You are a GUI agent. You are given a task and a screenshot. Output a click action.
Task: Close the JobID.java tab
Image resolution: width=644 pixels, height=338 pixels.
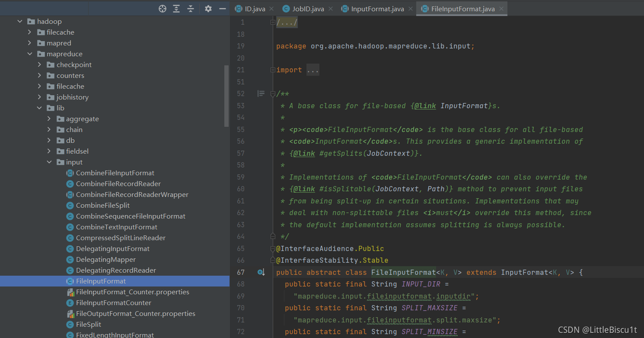coord(330,9)
